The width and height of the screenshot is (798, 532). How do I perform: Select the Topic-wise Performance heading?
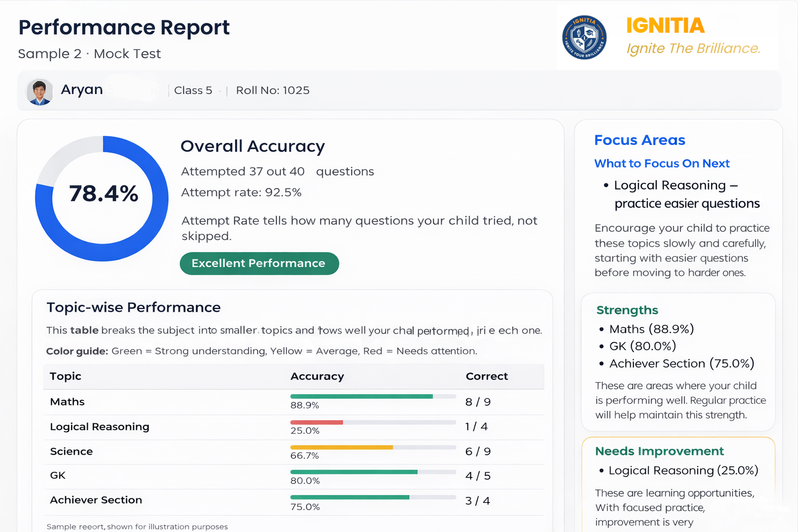[134, 307]
